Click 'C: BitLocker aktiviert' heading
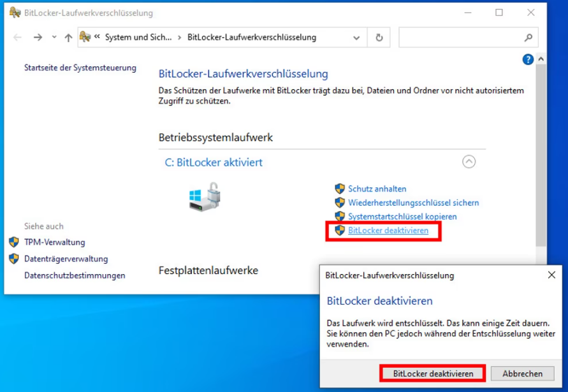Viewport: 568px width, 392px height. (214, 163)
